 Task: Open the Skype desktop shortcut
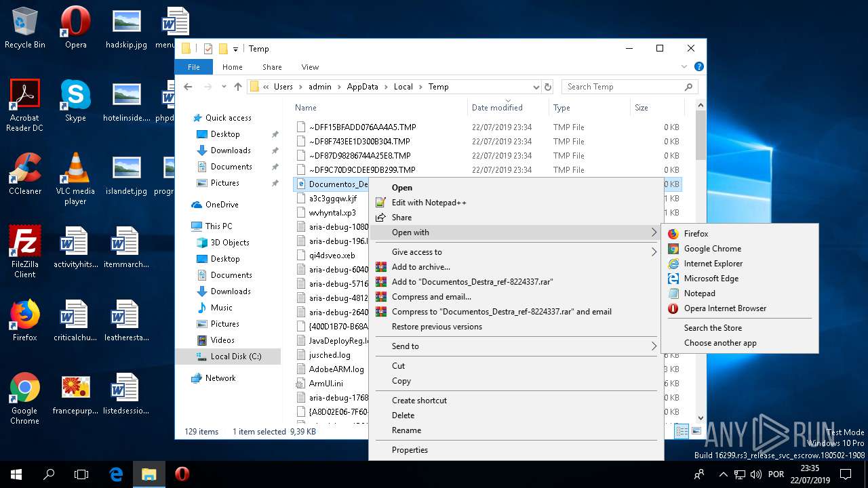76,100
